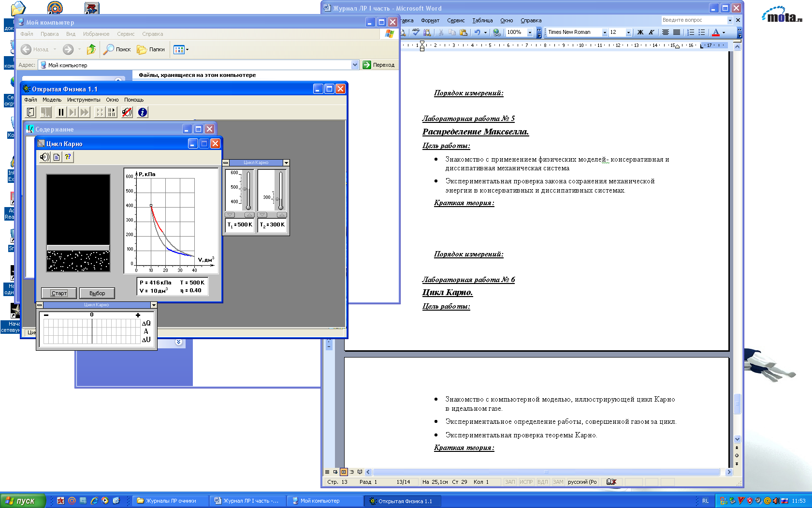Image resolution: width=812 pixels, height=508 pixels.
Task: Switch to print layout view icon in Word
Action: (x=344, y=472)
